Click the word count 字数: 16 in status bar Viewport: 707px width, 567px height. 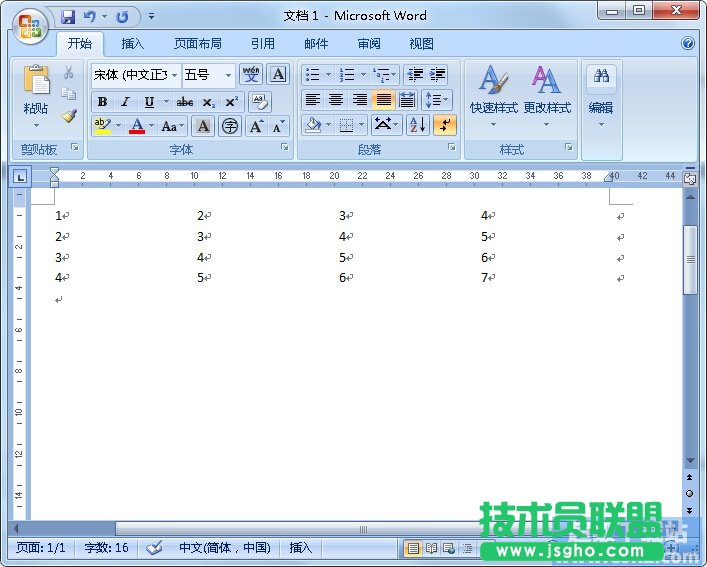106,548
